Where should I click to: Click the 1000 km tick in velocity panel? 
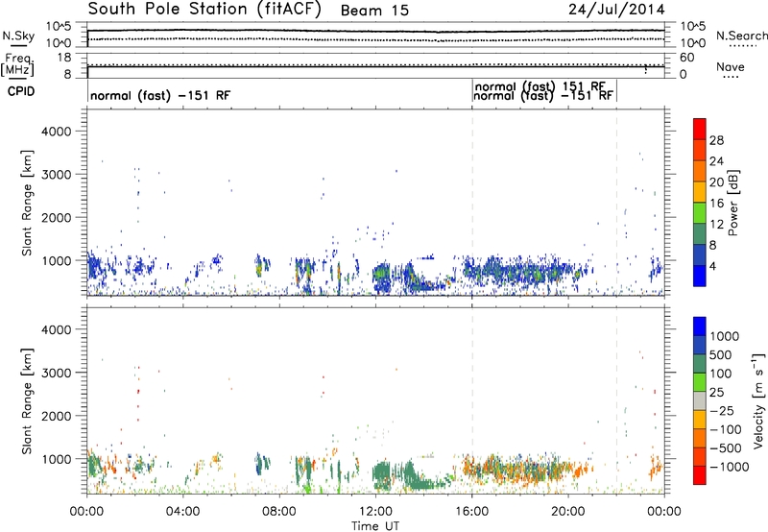56,458
